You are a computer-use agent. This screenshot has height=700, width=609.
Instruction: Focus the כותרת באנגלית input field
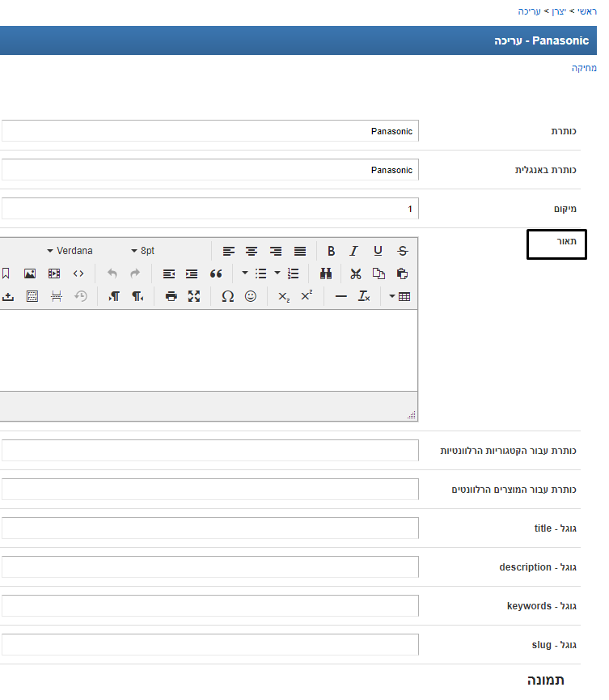click(209, 170)
